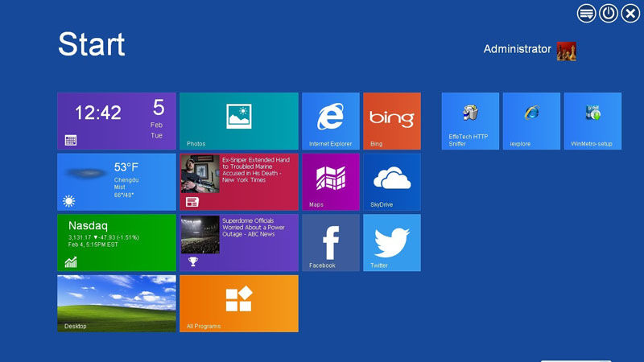Click the calendar icon on clock tile
This screenshot has width=644, height=362.
71,140
